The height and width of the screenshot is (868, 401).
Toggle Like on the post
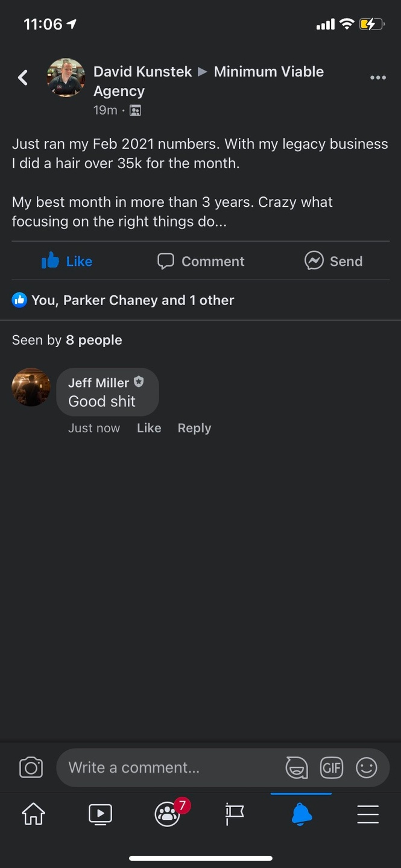pyautogui.click(x=67, y=261)
